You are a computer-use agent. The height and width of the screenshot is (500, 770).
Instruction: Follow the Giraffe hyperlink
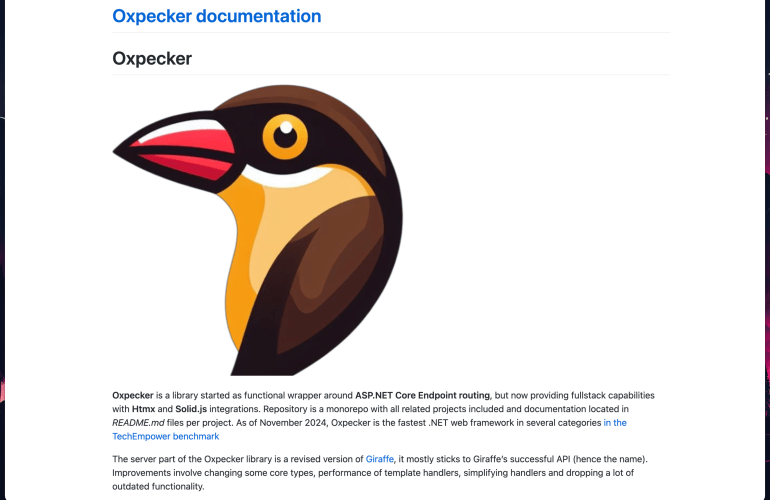point(379,459)
